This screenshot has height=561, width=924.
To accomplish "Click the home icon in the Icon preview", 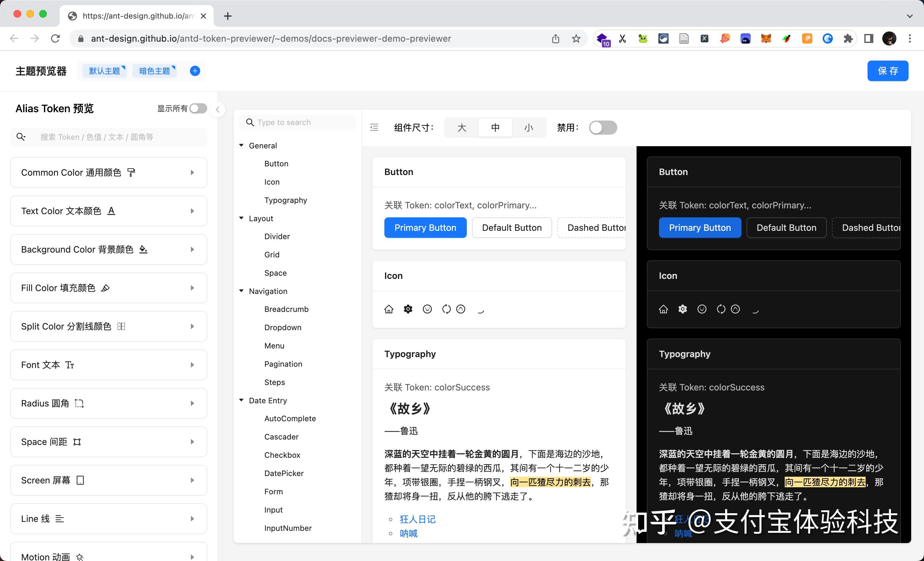I will (x=389, y=309).
